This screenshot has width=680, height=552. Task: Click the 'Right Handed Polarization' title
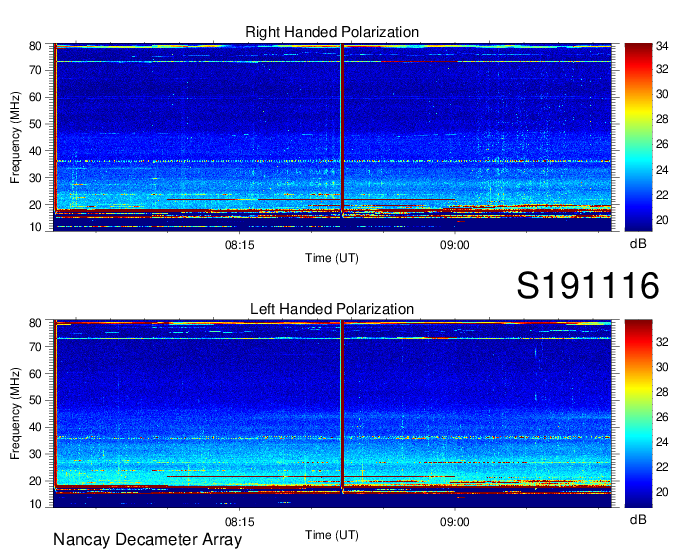332,32
